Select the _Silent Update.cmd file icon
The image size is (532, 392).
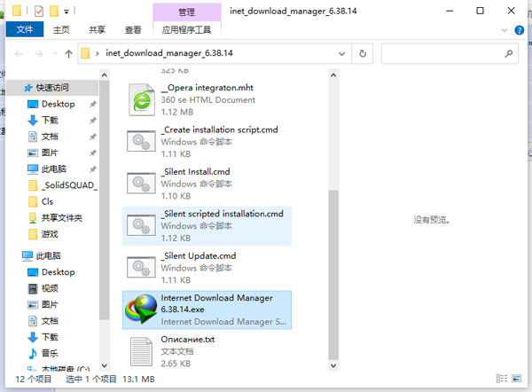[141, 268]
